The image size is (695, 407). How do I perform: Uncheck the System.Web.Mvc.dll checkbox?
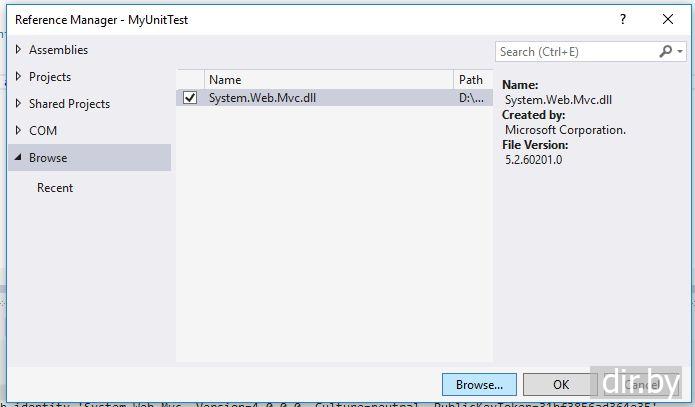pyautogui.click(x=190, y=98)
